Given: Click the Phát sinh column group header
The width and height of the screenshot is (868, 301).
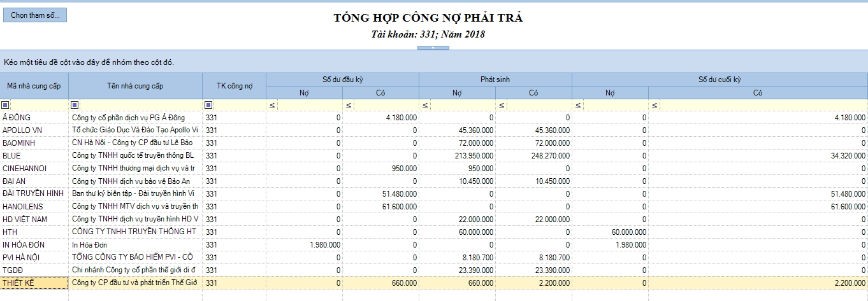Looking at the screenshot, I should [x=495, y=80].
